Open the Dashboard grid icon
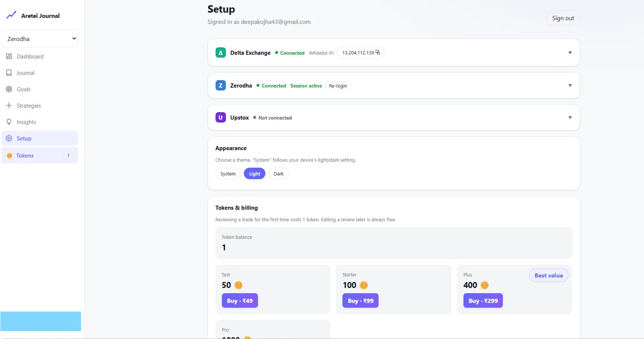 [9, 57]
